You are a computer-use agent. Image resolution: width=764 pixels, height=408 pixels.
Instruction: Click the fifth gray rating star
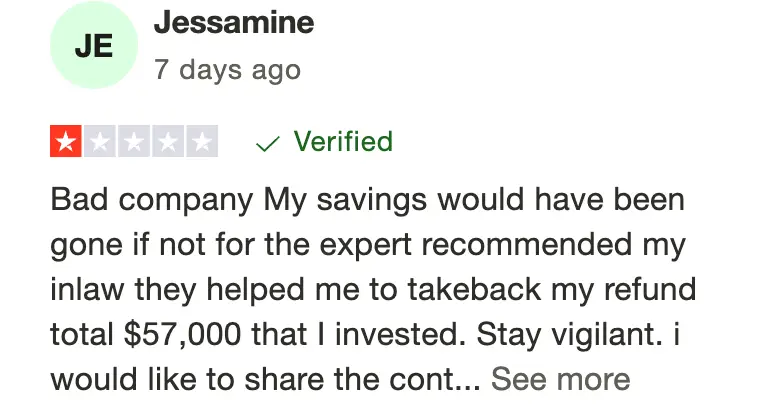click(x=202, y=141)
